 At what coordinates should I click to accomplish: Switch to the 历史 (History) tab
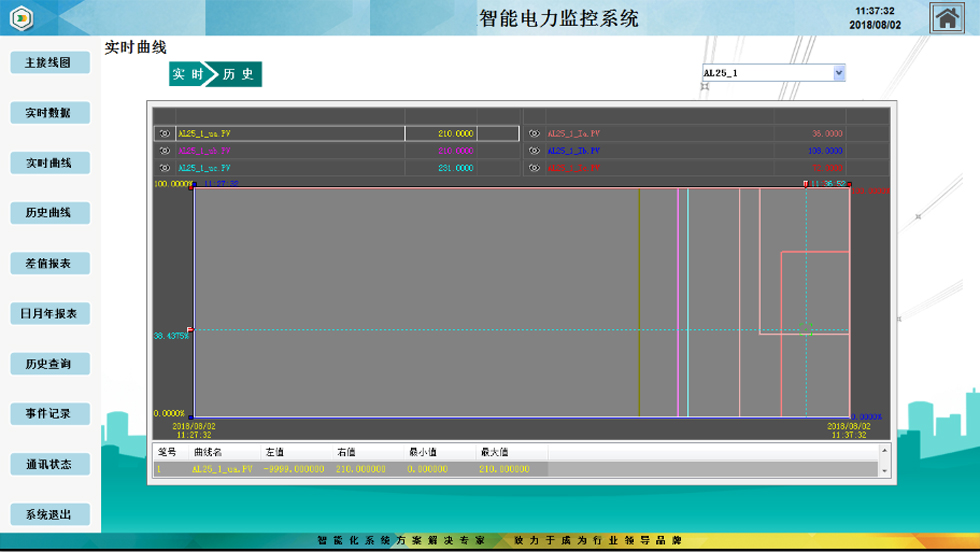click(x=239, y=75)
